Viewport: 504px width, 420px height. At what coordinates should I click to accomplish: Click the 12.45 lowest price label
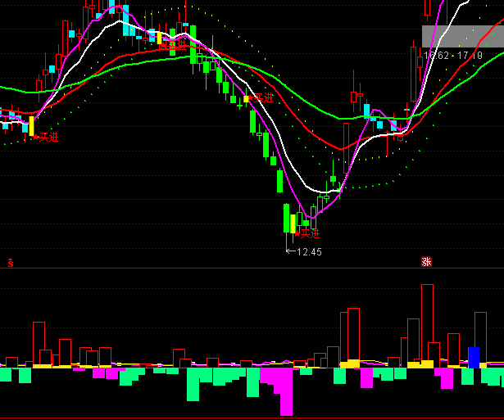[309, 252]
